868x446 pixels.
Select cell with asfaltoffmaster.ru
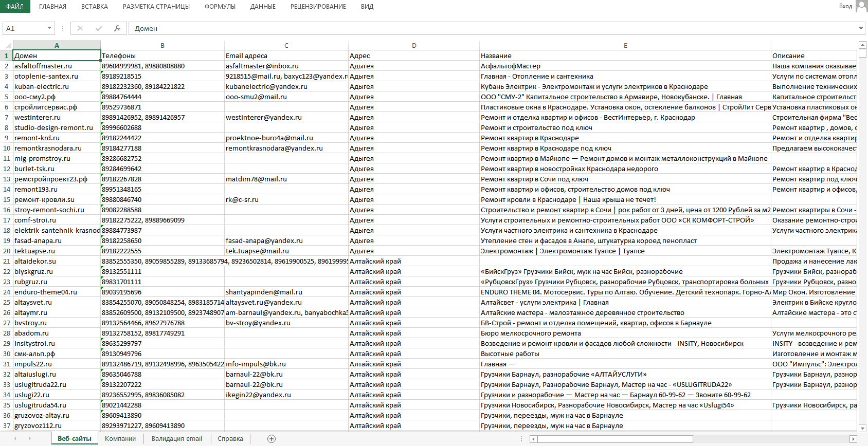pos(57,66)
